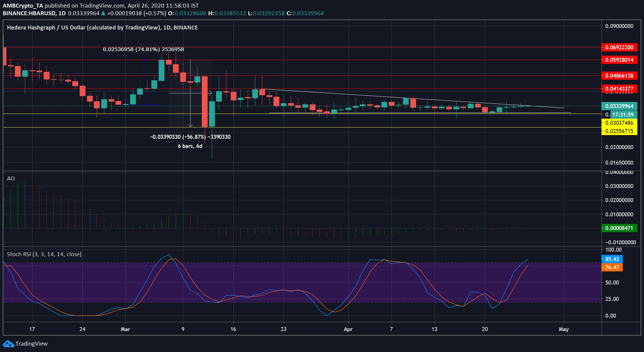Click the '6 bars, 6d' measurement text
The height and width of the screenshot is (352, 644).
190,146
